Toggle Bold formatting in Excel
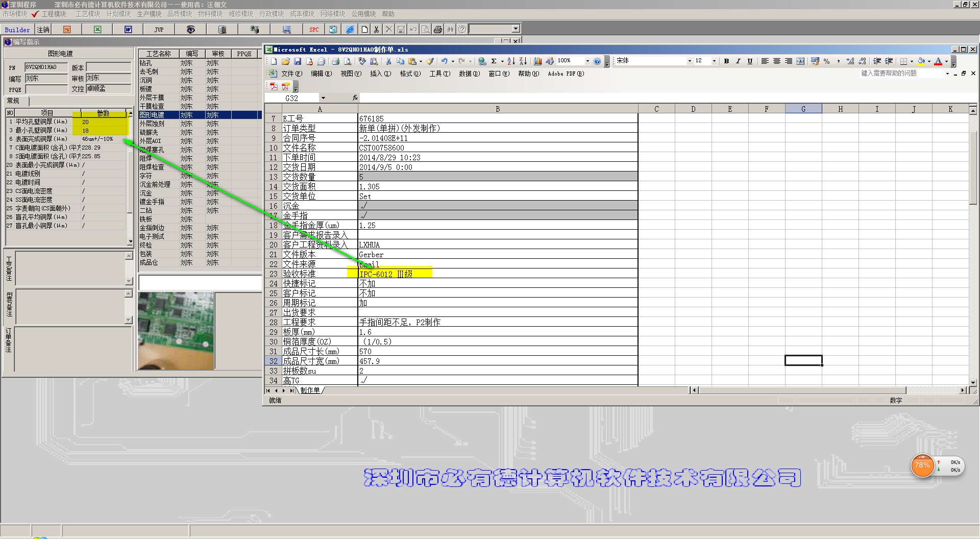The image size is (980, 539). [x=726, y=61]
